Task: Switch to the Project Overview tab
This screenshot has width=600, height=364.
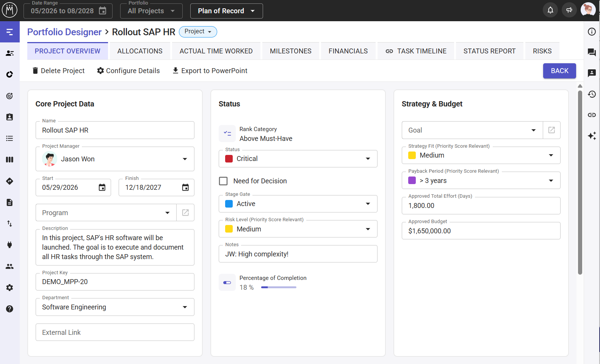Action: pos(67,51)
